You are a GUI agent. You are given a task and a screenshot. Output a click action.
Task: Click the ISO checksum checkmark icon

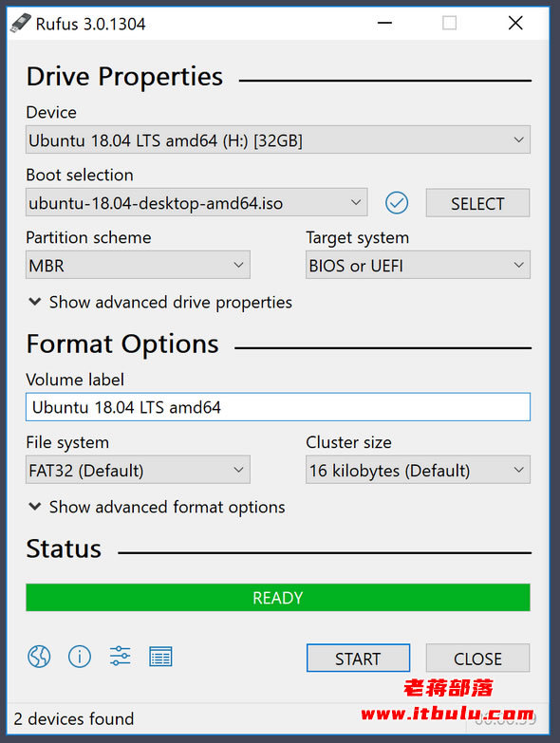(x=397, y=203)
